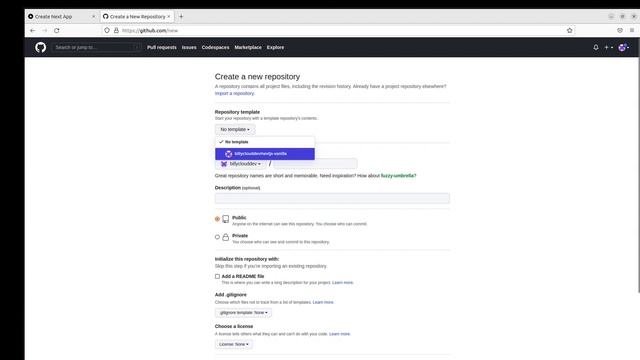Follow the Import a repository link
Screen dimensions: 640x360
point(234,93)
